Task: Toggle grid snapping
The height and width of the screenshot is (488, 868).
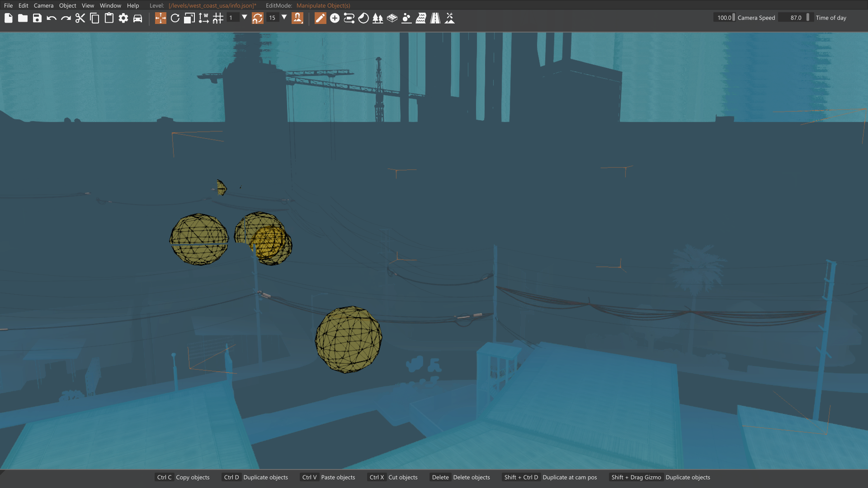Action: 218,18
